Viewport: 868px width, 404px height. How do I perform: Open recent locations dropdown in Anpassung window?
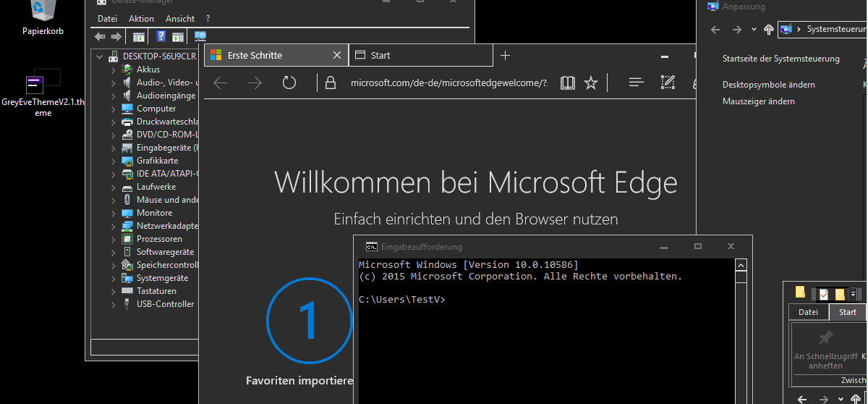[x=754, y=30]
